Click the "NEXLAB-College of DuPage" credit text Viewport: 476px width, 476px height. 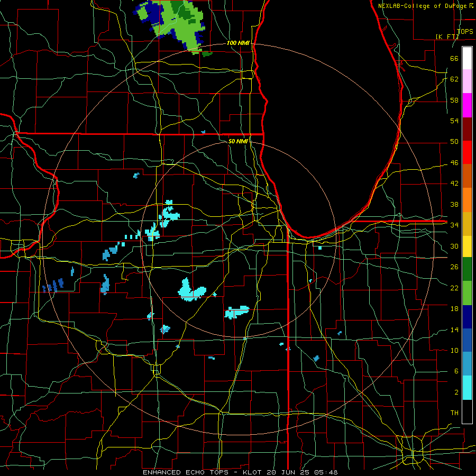point(423,6)
